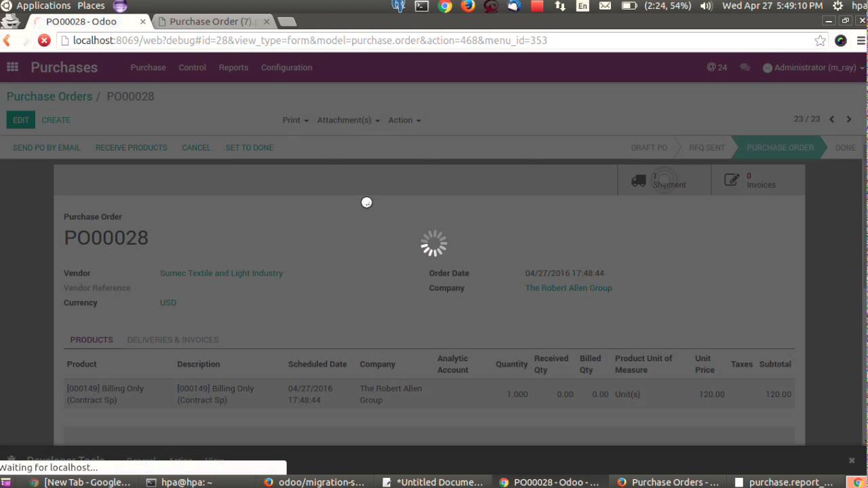The width and height of the screenshot is (868, 488).
Task: Click Receive Products button
Action: click(131, 148)
